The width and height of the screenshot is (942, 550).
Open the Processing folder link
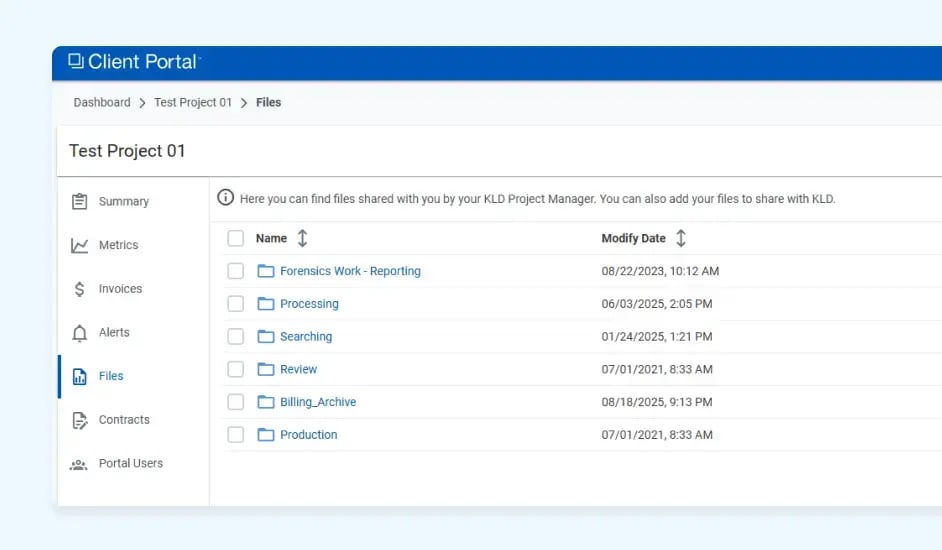coord(309,304)
